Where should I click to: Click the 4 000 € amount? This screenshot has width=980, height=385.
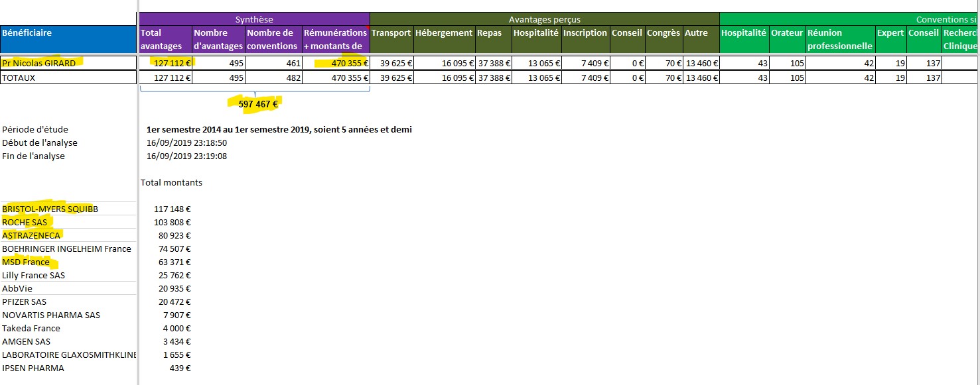[x=177, y=328]
